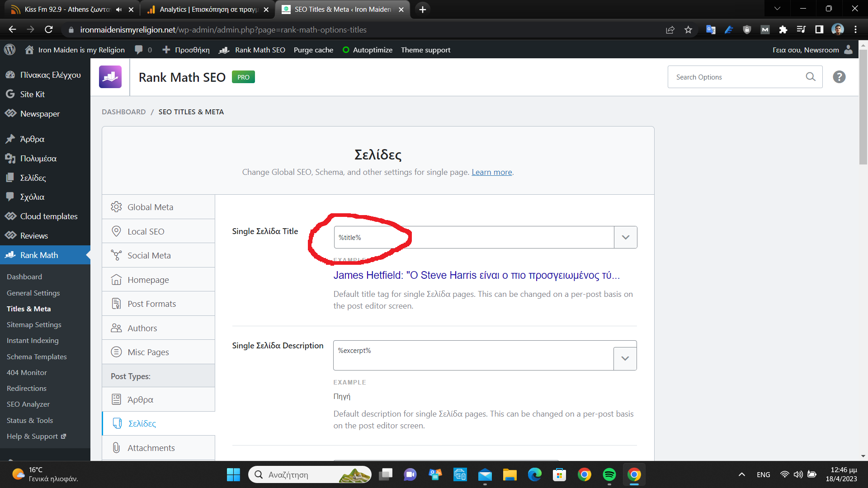The width and height of the screenshot is (868, 488).
Task: Open Spotify from the taskbar
Action: click(609, 474)
